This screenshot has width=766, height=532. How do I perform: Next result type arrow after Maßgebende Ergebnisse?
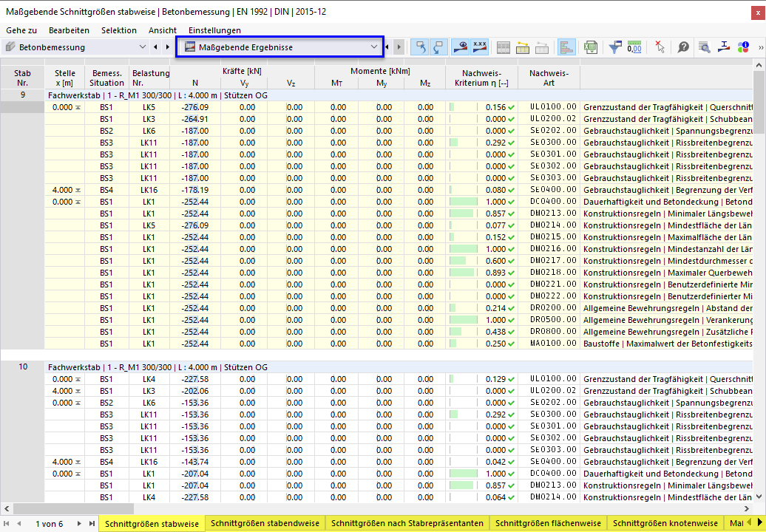399,47
